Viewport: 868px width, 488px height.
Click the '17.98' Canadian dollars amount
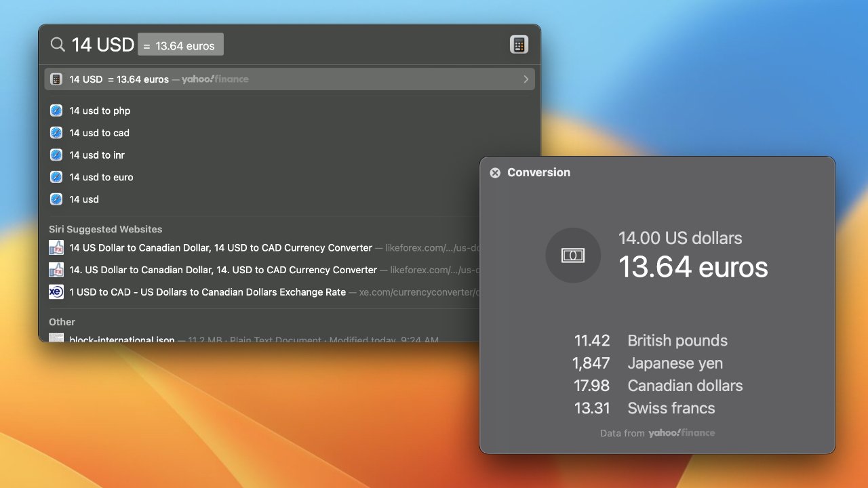(592, 386)
